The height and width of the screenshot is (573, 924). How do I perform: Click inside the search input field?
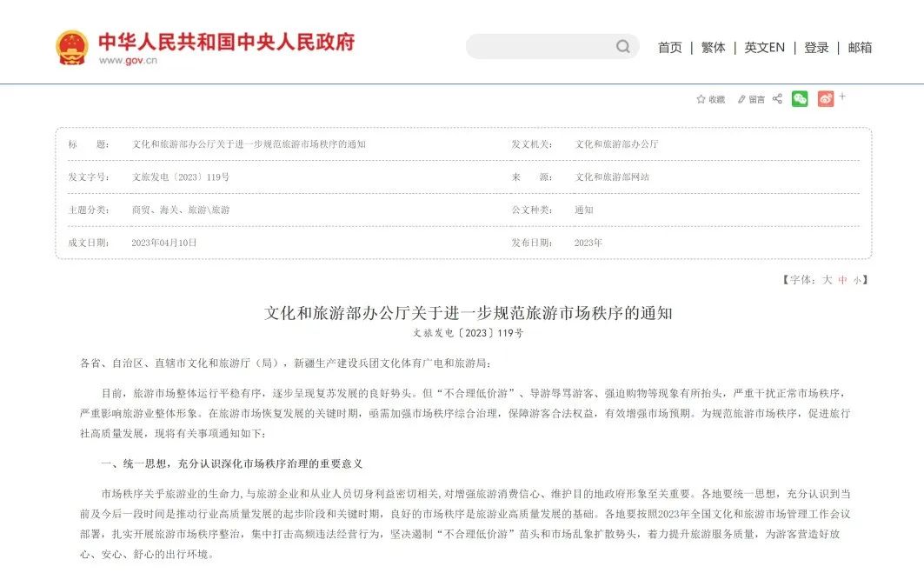click(x=539, y=47)
